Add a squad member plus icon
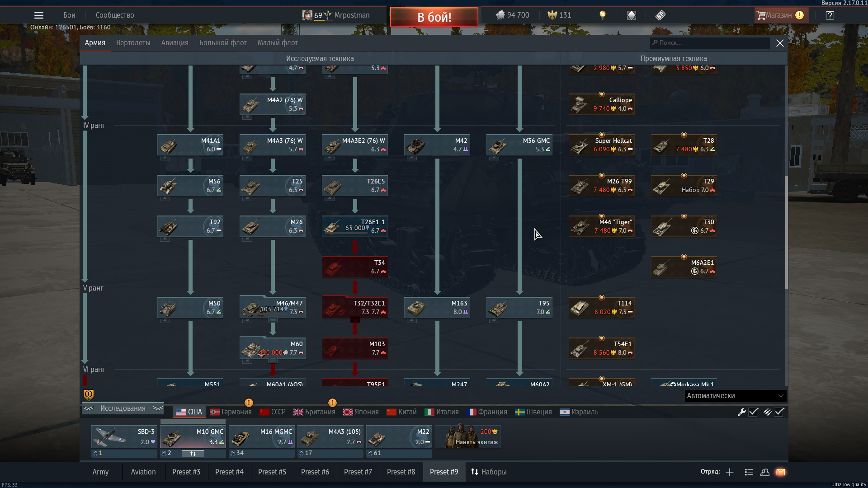This screenshot has height=488, width=868. (730, 472)
